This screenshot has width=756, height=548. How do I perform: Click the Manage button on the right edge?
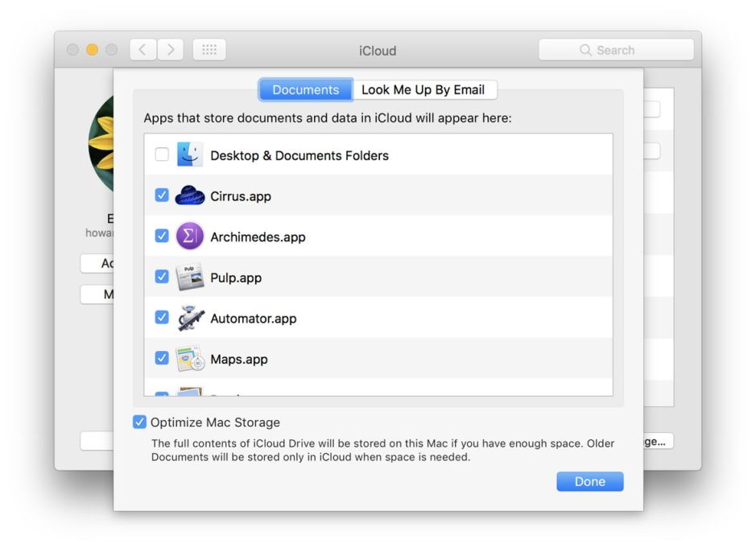click(654, 441)
